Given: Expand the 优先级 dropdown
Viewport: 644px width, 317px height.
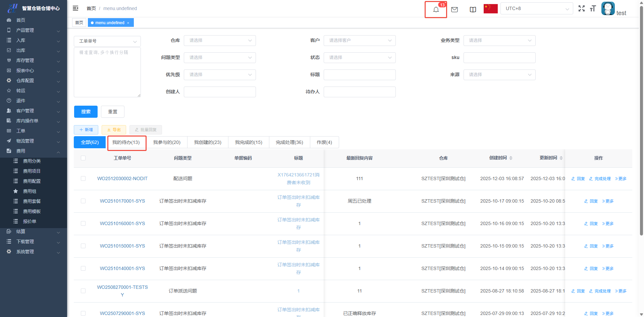Looking at the screenshot, I should point(220,75).
